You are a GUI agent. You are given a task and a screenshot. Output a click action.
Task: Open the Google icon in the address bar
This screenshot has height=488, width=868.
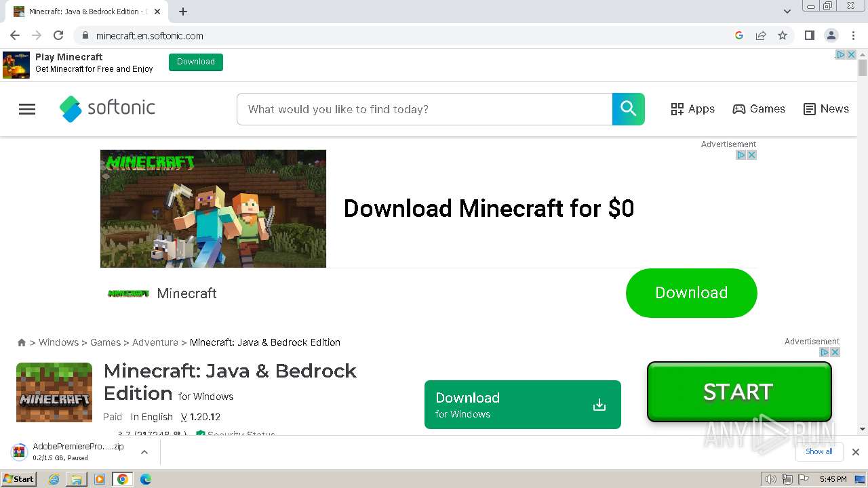739,35
